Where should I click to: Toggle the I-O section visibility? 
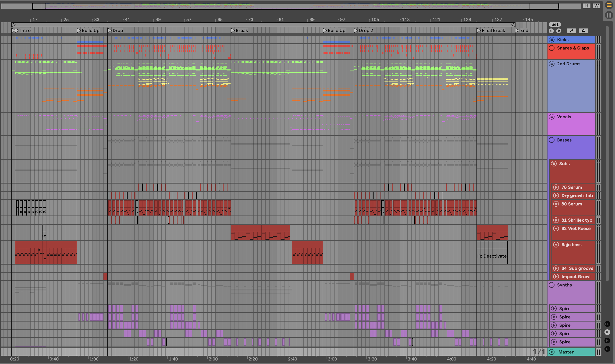[x=607, y=324]
